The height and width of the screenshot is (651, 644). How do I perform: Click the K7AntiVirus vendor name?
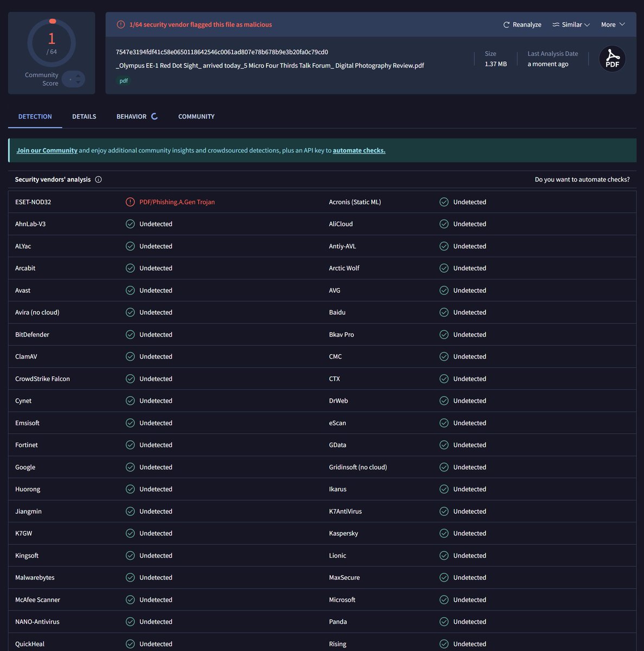click(345, 512)
